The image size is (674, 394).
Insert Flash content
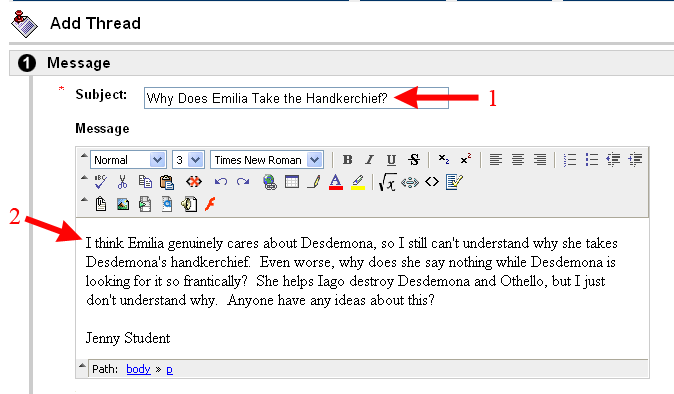click(x=210, y=204)
